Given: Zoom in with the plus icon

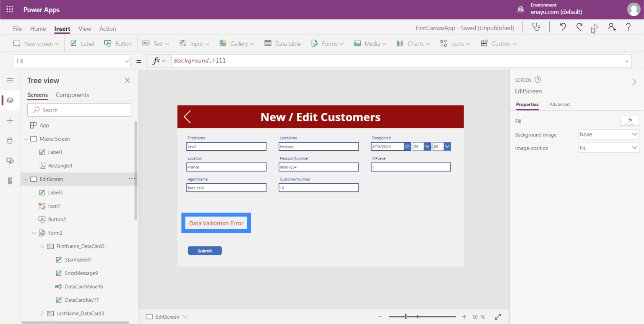Looking at the screenshot, I should click(x=464, y=317).
